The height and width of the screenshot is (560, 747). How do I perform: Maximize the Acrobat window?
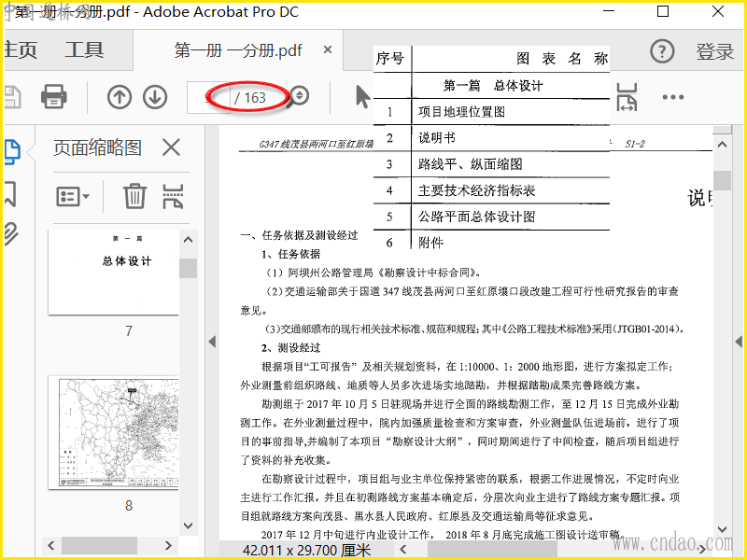663,11
